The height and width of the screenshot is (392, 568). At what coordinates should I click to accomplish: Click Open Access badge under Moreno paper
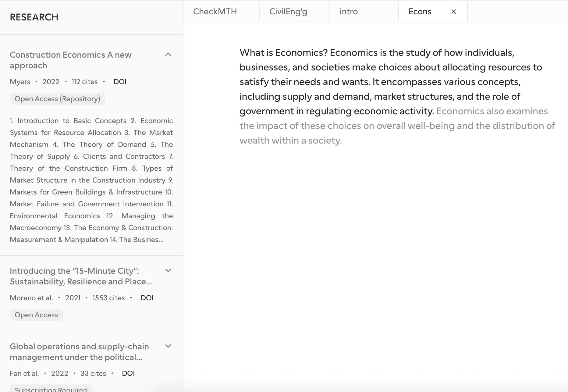[x=36, y=315]
